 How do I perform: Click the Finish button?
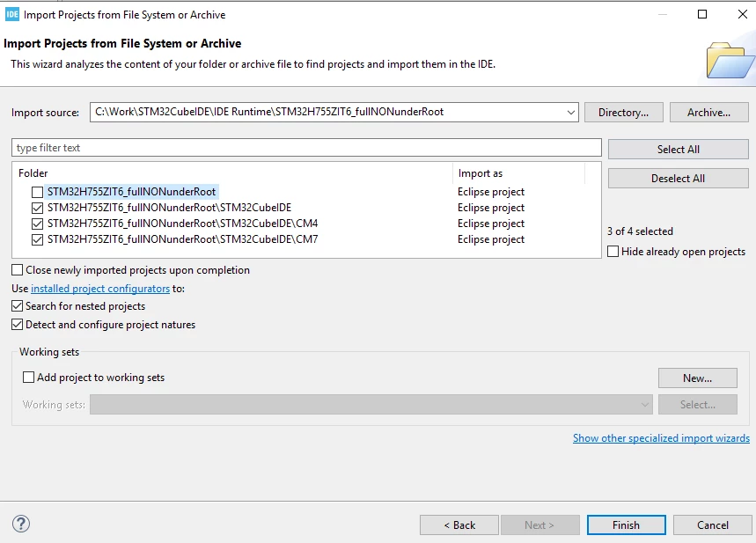tap(626, 525)
